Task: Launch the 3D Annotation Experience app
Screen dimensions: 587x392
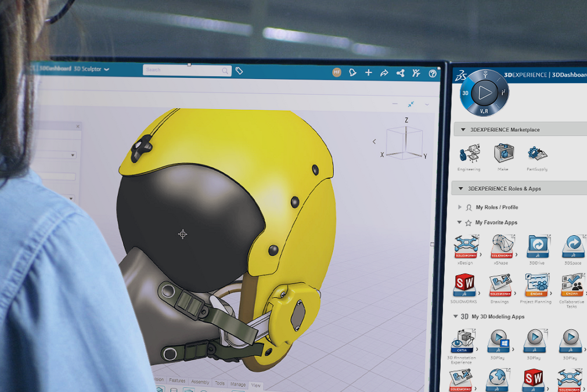Action: tap(463, 341)
